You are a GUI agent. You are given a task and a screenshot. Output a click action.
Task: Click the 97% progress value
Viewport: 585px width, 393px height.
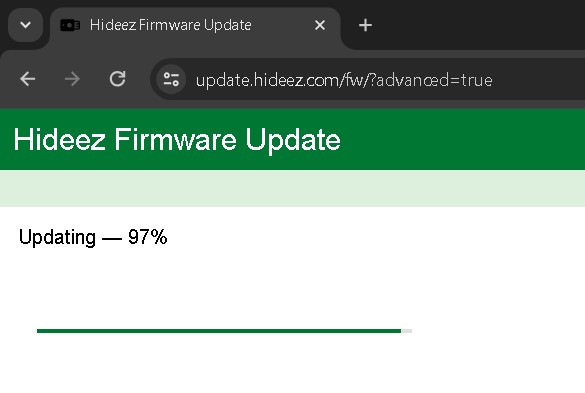148,237
